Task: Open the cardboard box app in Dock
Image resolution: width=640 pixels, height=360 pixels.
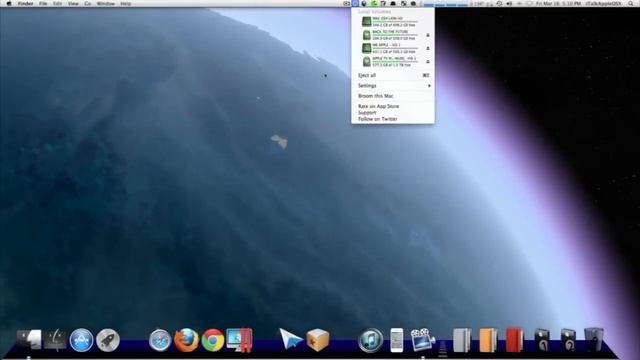Action: coord(318,340)
